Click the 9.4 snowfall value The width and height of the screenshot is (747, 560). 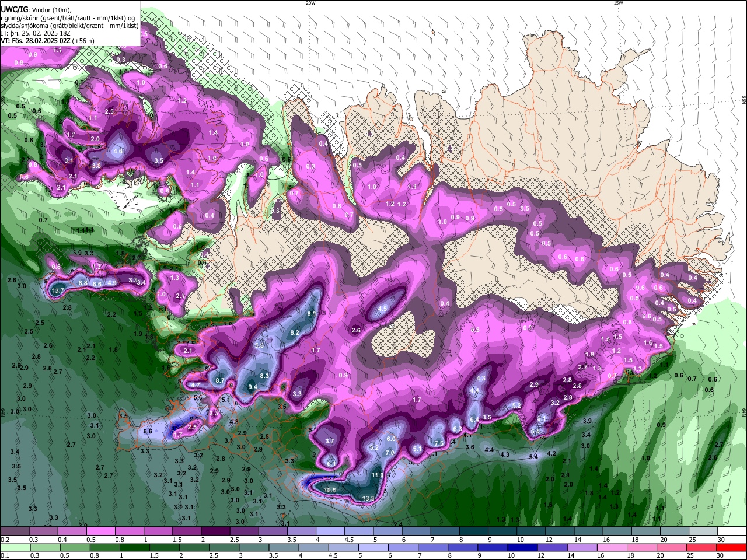coord(253,387)
